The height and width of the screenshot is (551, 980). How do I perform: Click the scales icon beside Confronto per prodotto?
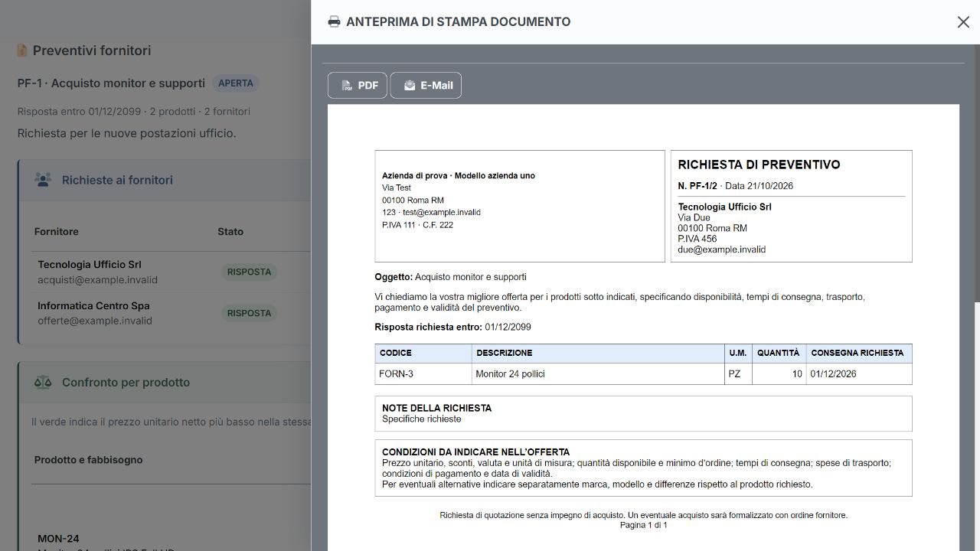point(43,382)
